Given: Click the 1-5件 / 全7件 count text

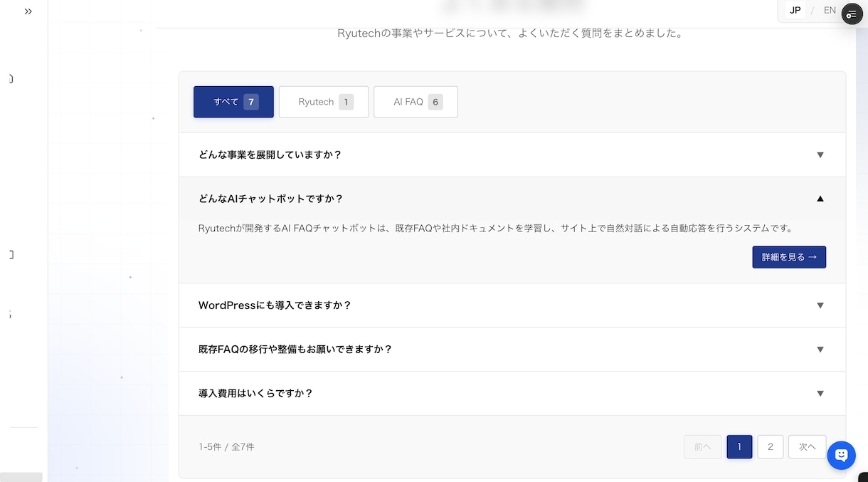Looking at the screenshot, I should pyautogui.click(x=226, y=447).
